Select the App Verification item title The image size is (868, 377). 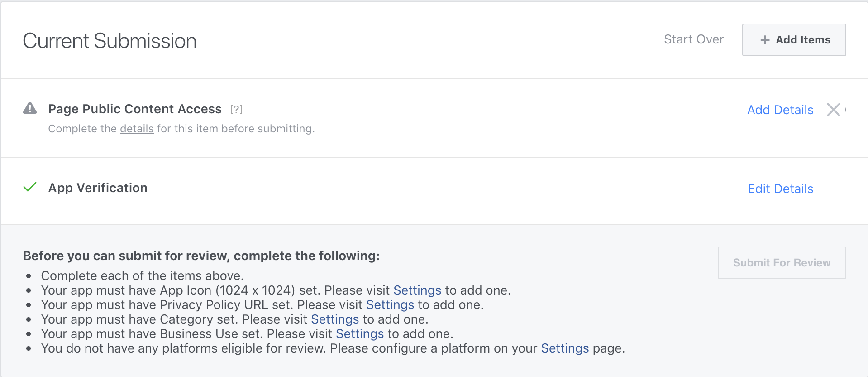(98, 188)
